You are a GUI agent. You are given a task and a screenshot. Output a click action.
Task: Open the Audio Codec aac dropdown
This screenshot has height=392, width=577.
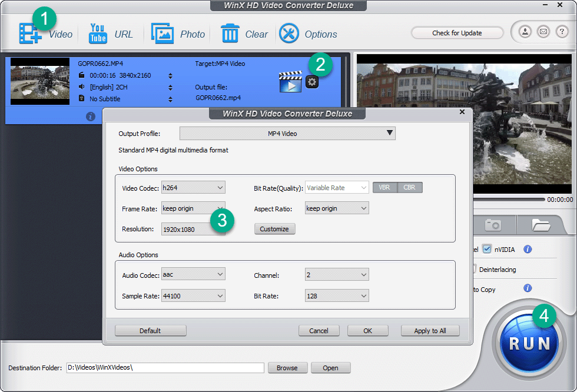(193, 274)
